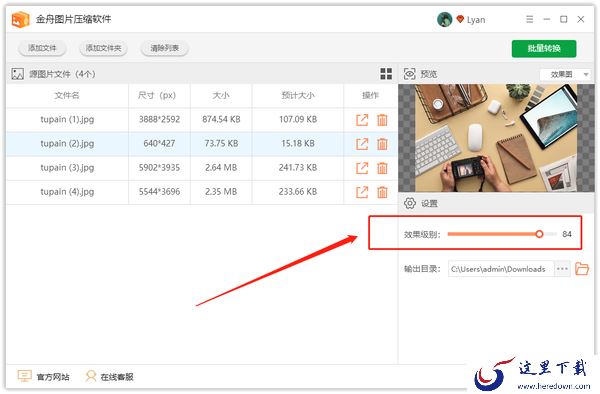Delete tupain (1).jpg from list
The width and height of the screenshot is (600, 394).
pyautogui.click(x=382, y=120)
